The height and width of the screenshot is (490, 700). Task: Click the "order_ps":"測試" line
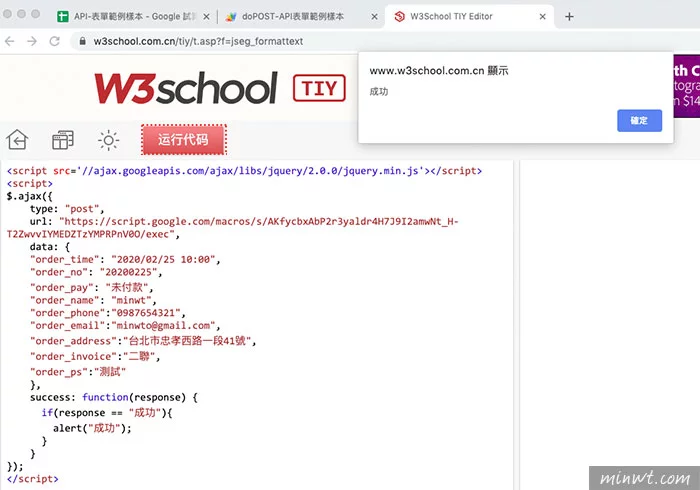pos(78,372)
